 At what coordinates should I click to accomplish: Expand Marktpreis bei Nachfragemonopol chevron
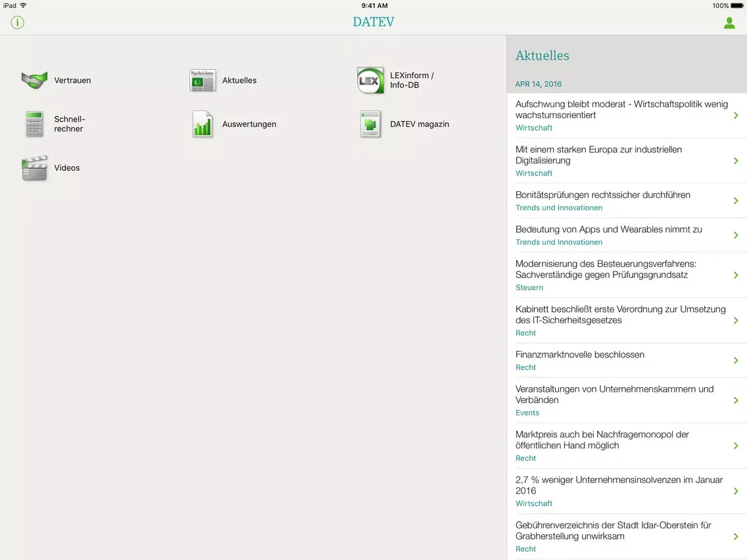pos(736,446)
